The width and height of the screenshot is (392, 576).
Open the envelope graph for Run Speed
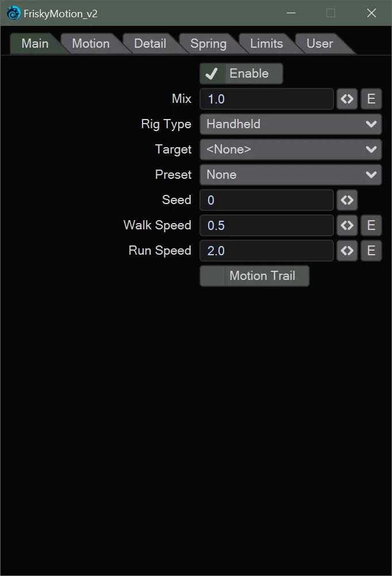tap(347, 251)
